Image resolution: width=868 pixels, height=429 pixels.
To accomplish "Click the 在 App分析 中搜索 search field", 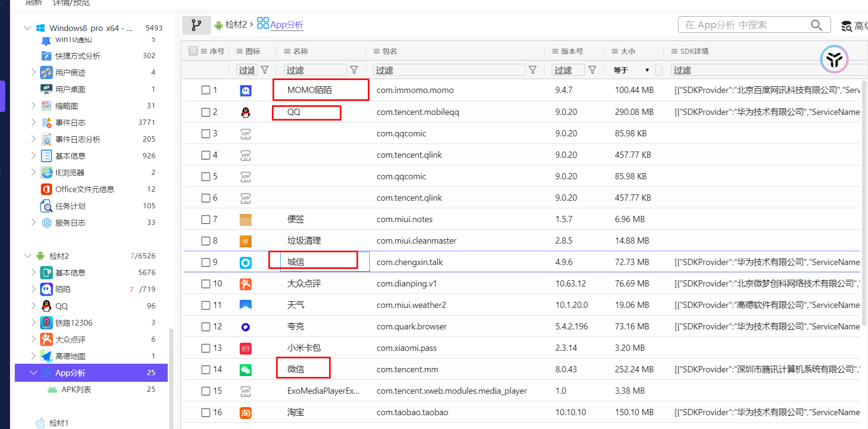I will pos(746,25).
